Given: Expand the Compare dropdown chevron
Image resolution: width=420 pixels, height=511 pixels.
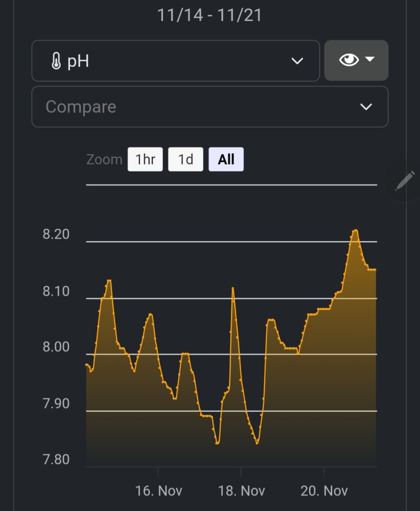Looking at the screenshot, I should coord(366,107).
